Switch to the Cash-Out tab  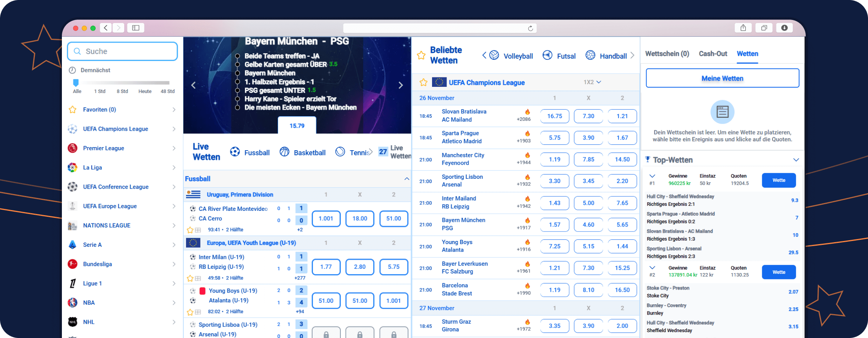tap(713, 54)
